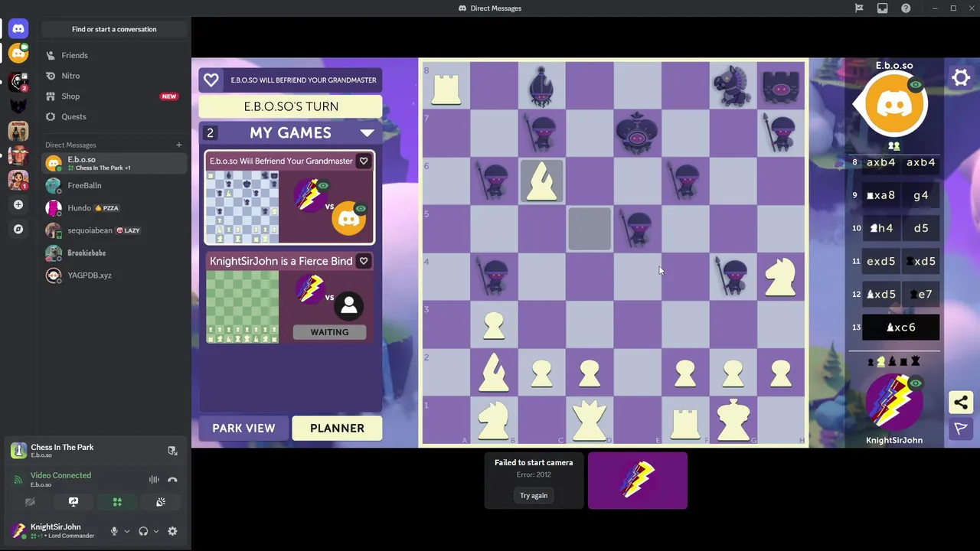Switch to the PLANNER tab
The image size is (980, 551).
point(337,429)
